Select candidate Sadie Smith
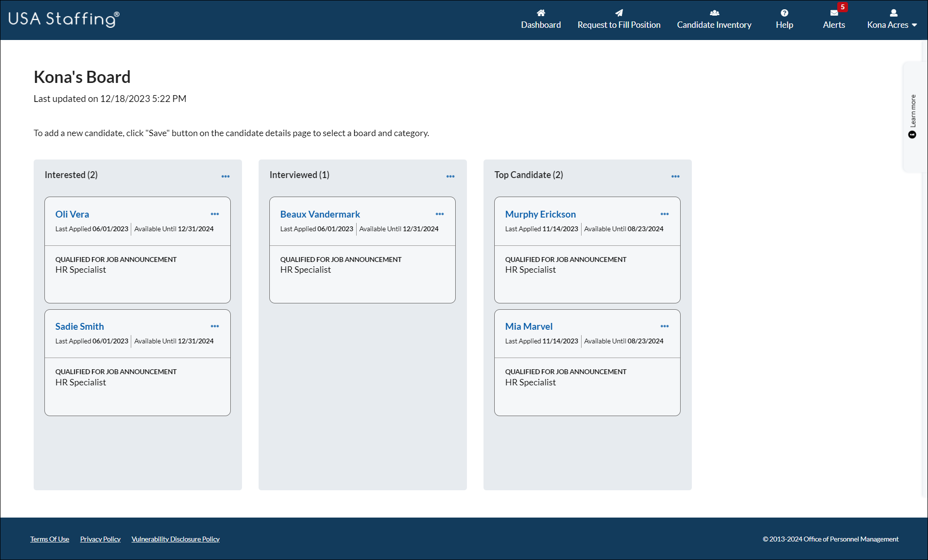928x560 pixels. pyautogui.click(x=79, y=326)
